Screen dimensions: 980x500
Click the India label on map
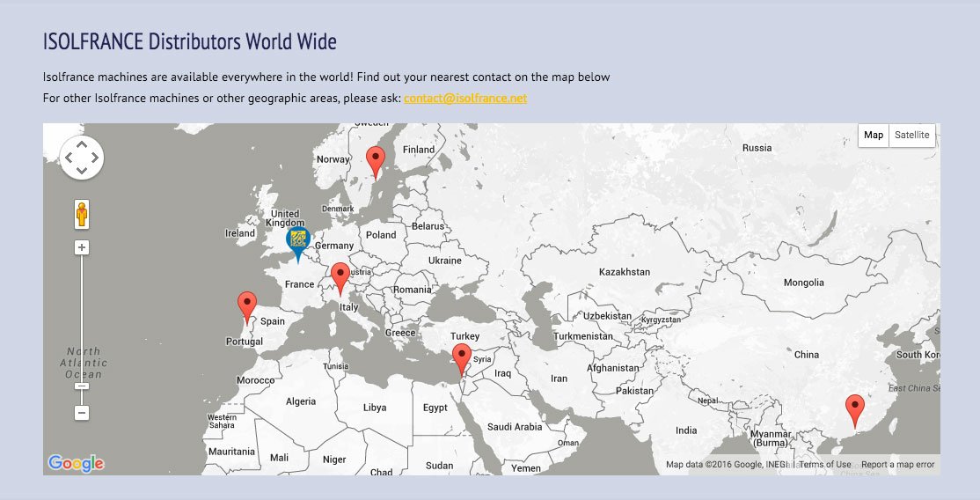[685, 430]
